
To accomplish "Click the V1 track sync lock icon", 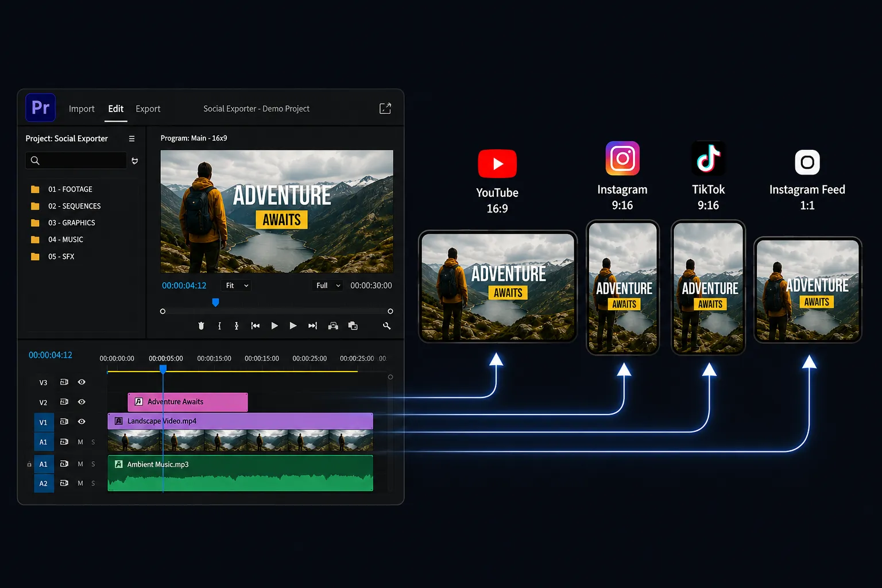I will tap(64, 421).
